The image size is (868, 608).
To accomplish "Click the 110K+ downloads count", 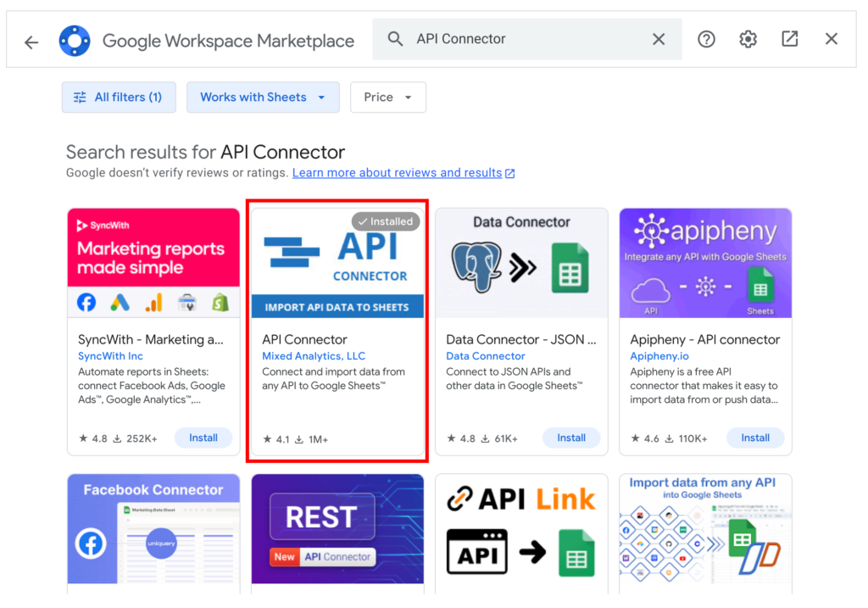I will [x=693, y=438].
